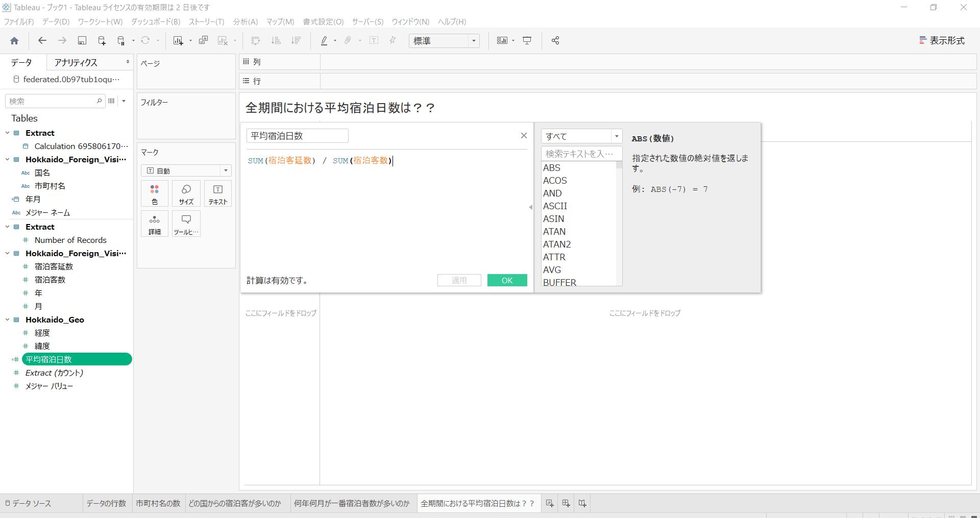980x518 pixels.
Task: Open the data pane options dropdown arrow
Action: click(124, 101)
